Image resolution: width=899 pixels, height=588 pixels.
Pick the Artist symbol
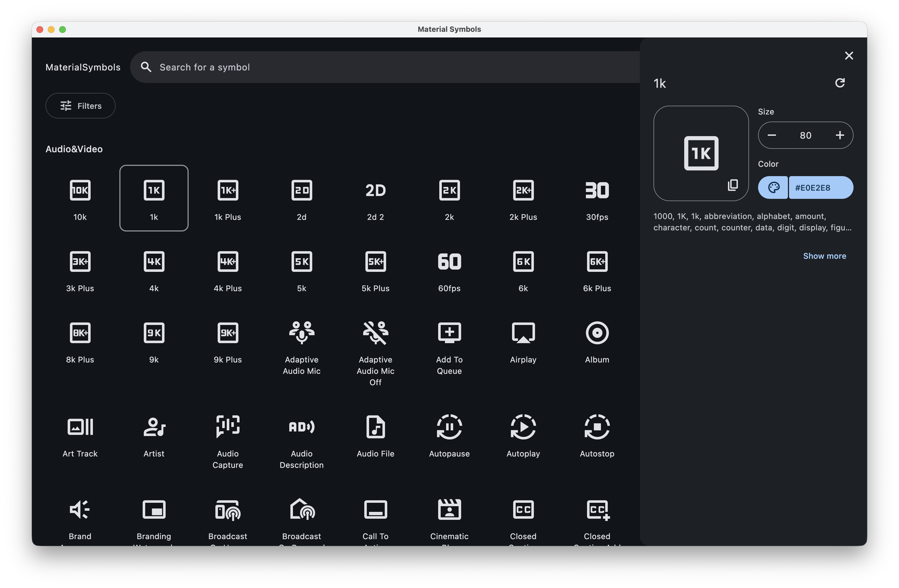[x=154, y=435]
